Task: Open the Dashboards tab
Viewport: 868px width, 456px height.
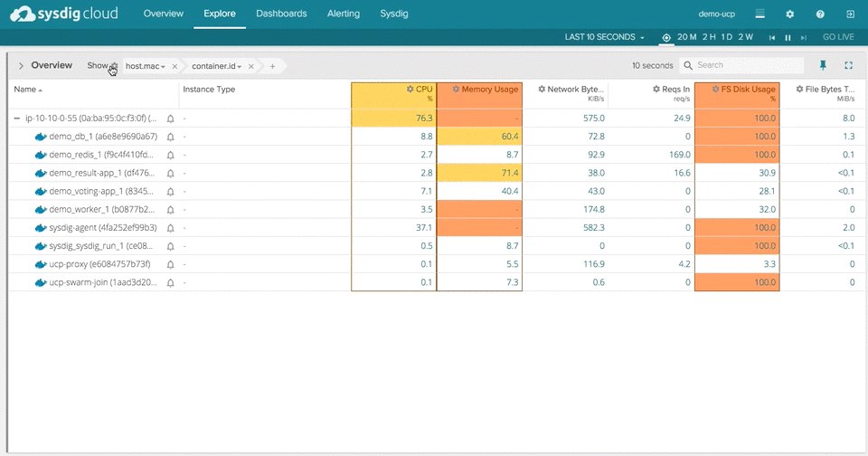Action: pyautogui.click(x=281, y=14)
